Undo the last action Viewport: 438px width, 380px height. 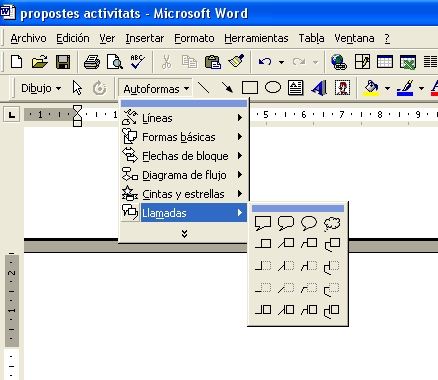[x=265, y=62]
